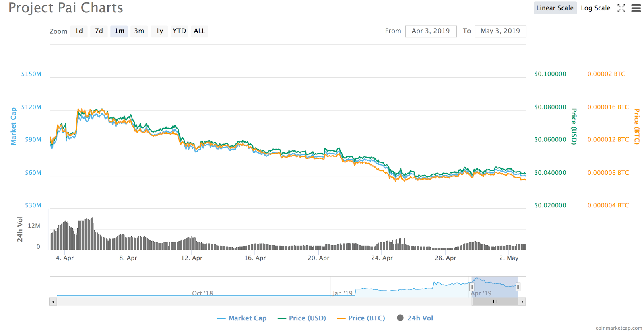The image size is (644, 334).
Task: Click the 4. Apr date label
Action: tap(65, 258)
